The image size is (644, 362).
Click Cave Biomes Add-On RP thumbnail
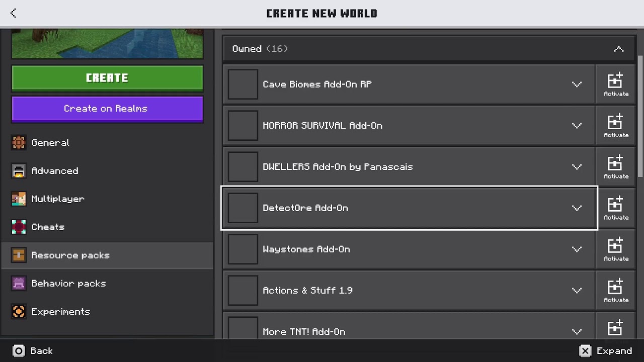click(243, 84)
